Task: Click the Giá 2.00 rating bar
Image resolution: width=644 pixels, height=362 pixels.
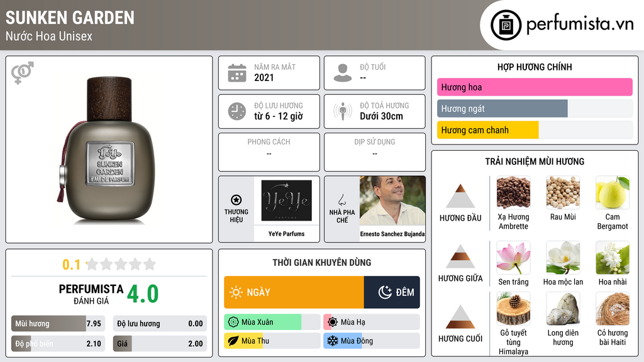Action: 160,344
